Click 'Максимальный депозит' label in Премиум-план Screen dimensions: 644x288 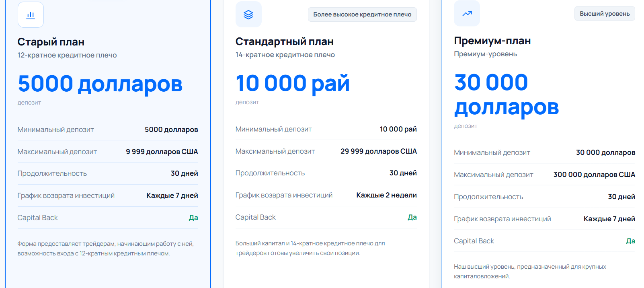click(x=494, y=175)
